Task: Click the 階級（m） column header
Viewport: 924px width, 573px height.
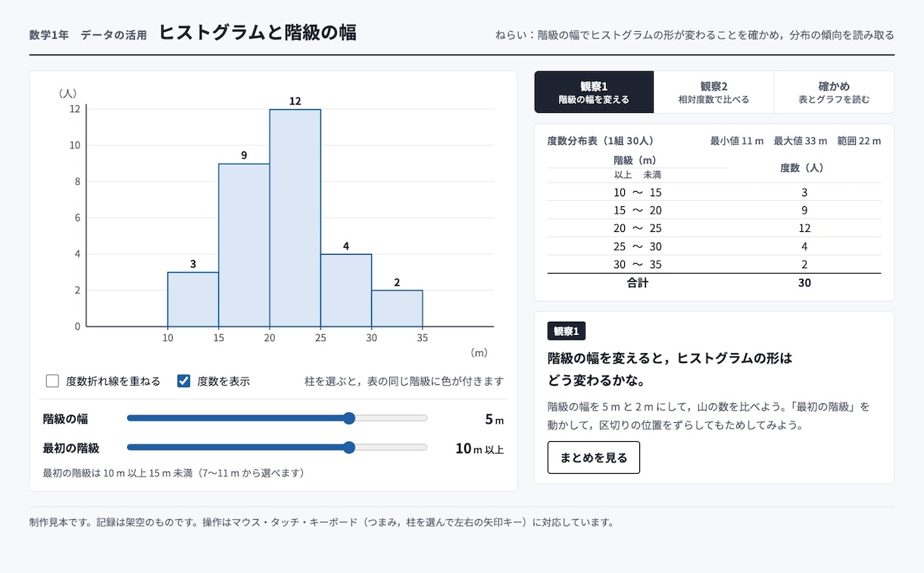Action: [635, 160]
